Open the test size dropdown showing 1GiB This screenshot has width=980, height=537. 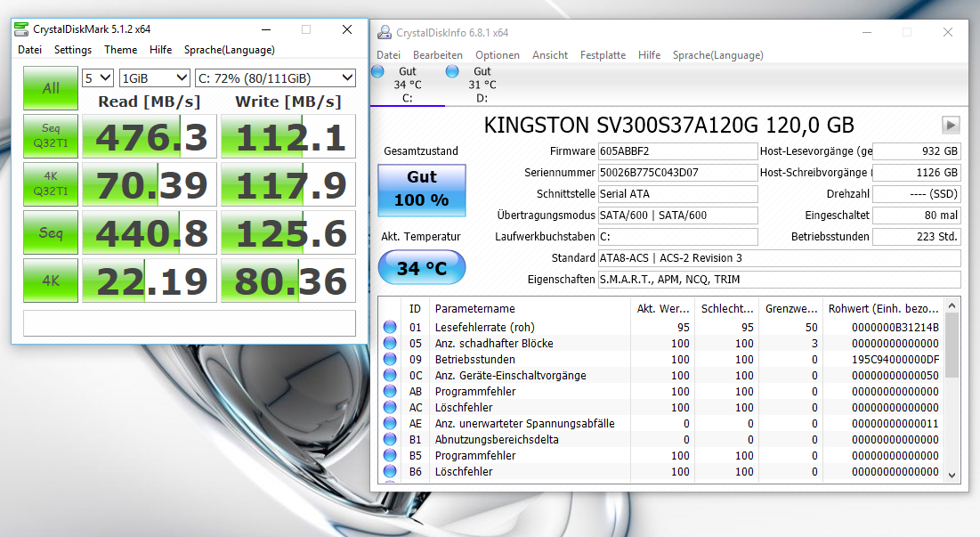[x=154, y=78]
